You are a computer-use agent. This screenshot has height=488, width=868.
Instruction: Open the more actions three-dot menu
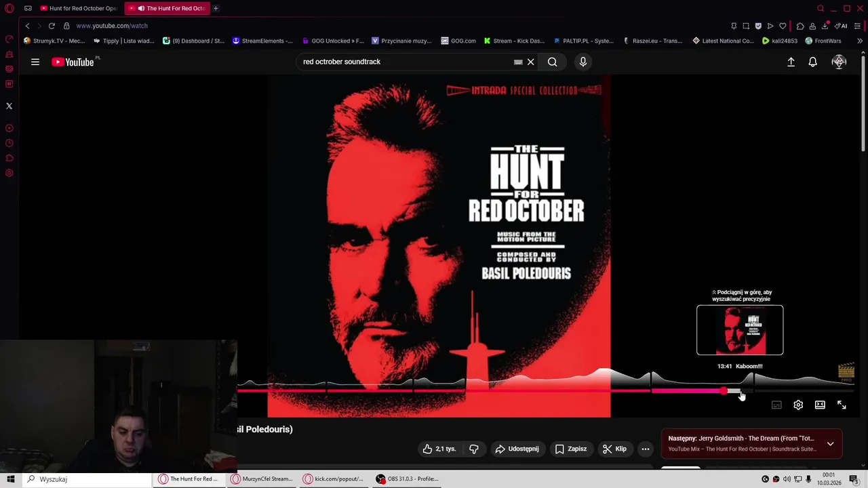(x=646, y=449)
